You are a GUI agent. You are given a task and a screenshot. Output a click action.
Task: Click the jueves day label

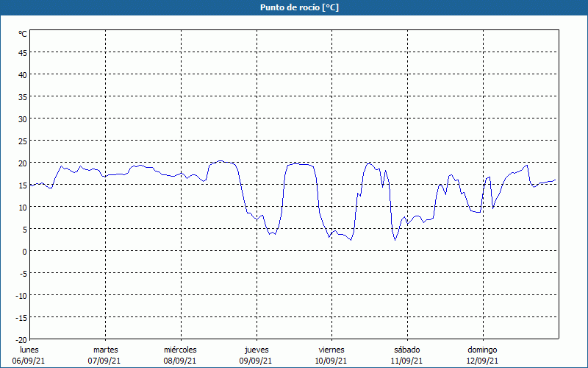point(256,350)
